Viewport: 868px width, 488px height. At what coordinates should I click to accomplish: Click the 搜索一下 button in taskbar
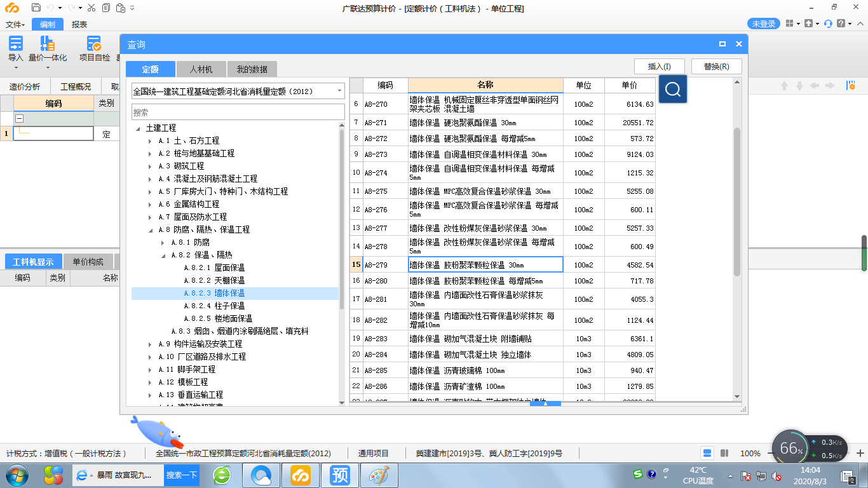tap(182, 475)
